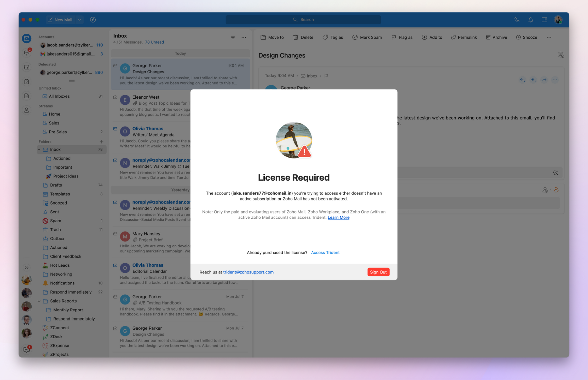Image resolution: width=588 pixels, height=380 pixels.
Task: Open the Flag as menu
Action: point(402,37)
